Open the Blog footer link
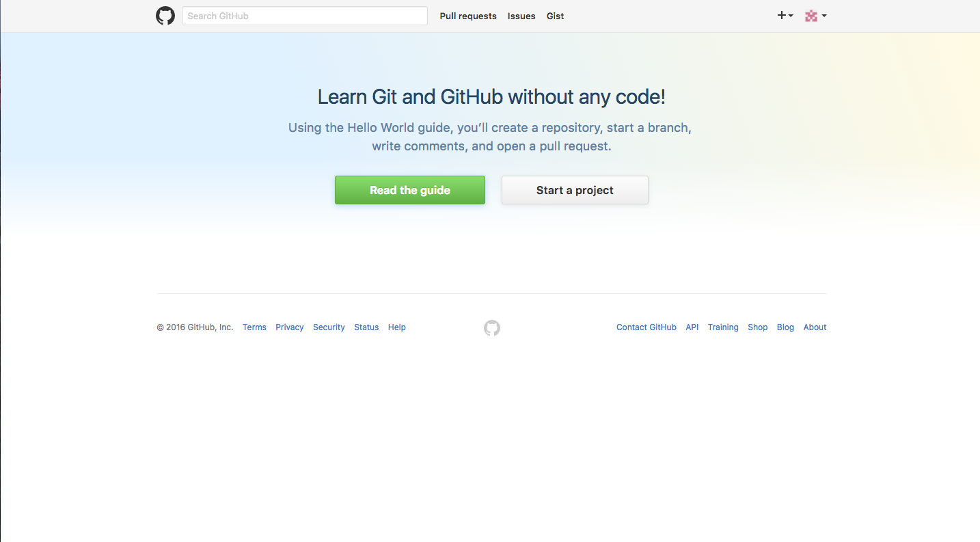Screen dimensions: 980x542 [x=785, y=327]
